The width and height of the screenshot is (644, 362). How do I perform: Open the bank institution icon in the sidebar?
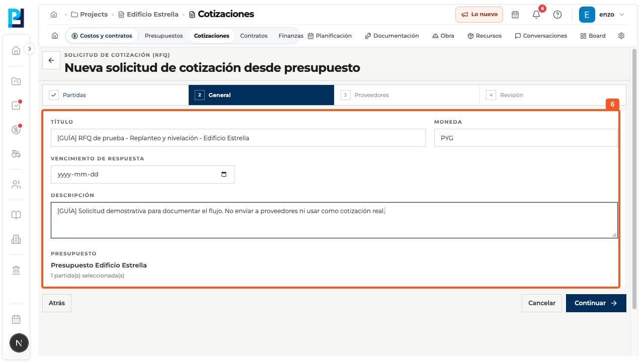[x=16, y=270]
